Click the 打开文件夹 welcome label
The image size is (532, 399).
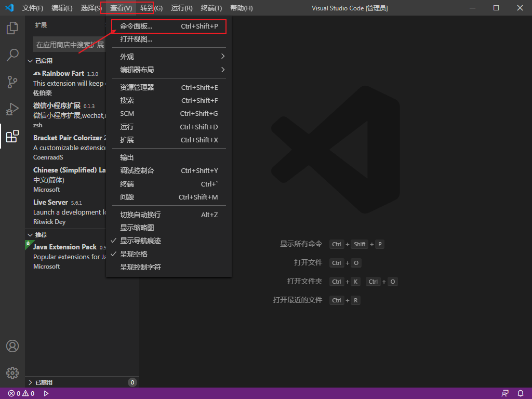click(304, 281)
